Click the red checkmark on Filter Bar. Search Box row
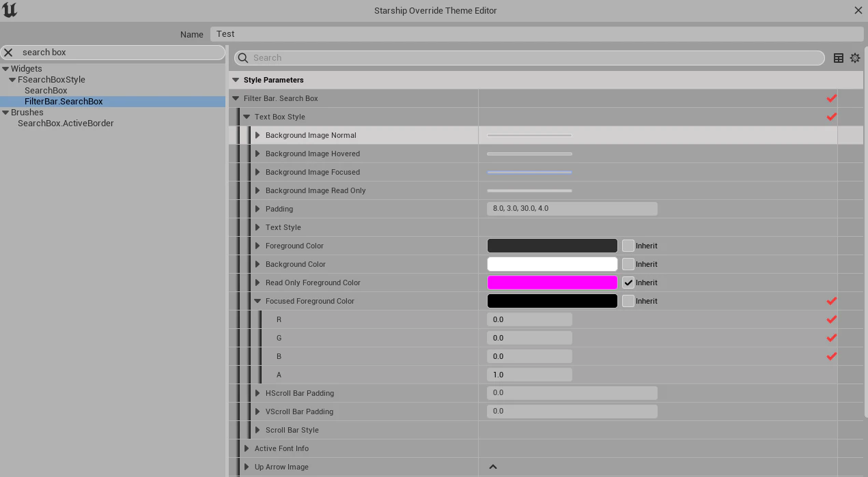This screenshot has height=477, width=868. click(832, 98)
